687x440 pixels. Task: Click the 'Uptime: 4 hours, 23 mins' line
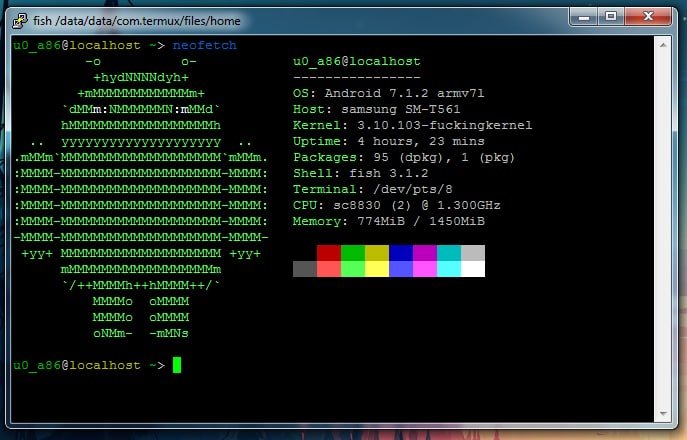click(x=389, y=141)
